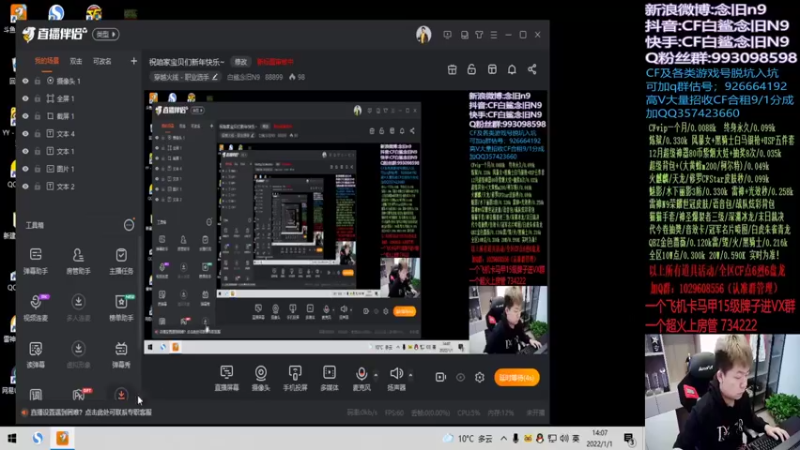Open the Windows notification center
800x450 pixels.
point(629,438)
